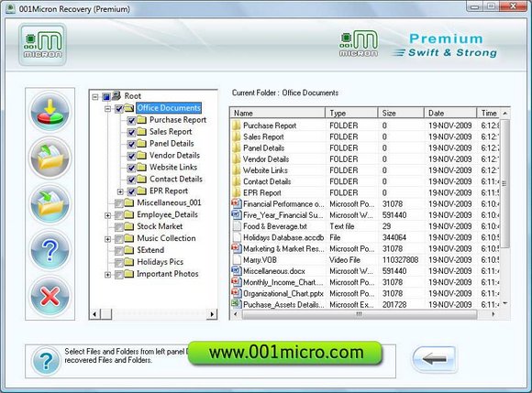The width and height of the screenshot is (532, 393).
Task: Click the Root computer icon in tree
Action: [116, 96]
